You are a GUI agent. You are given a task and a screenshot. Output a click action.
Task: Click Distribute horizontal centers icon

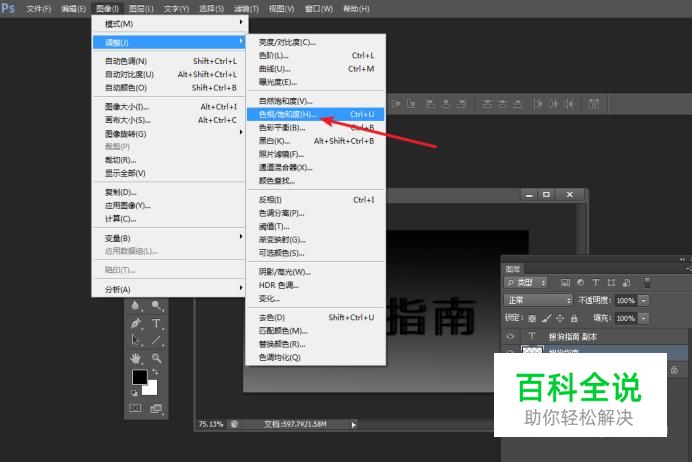[553, 104]
